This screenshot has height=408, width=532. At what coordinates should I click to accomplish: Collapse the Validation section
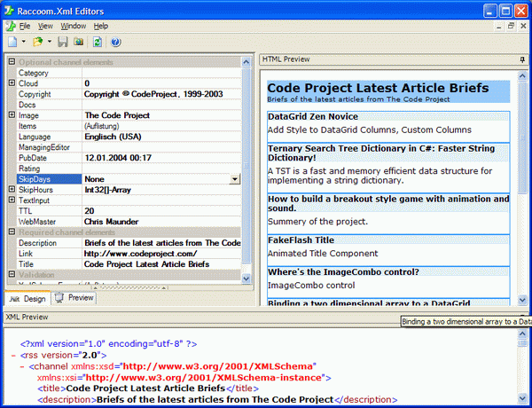pos(12,274)
